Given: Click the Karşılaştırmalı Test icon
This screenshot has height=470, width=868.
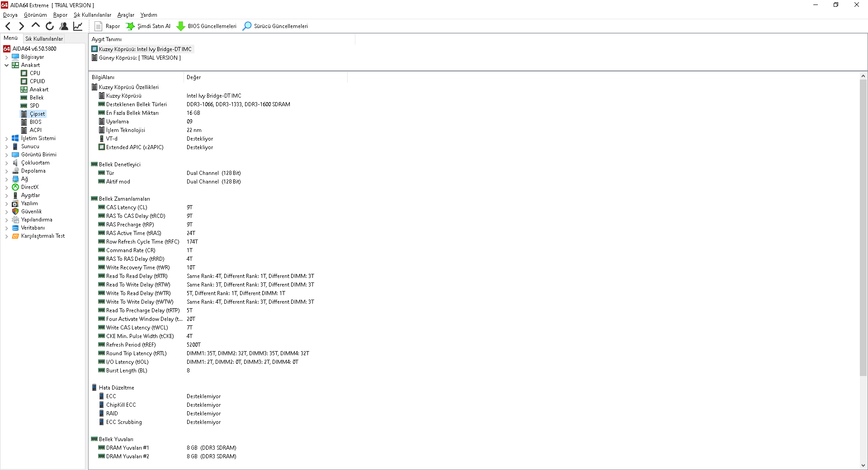Looking at the screenshot, I should click(x=15, y=236).
